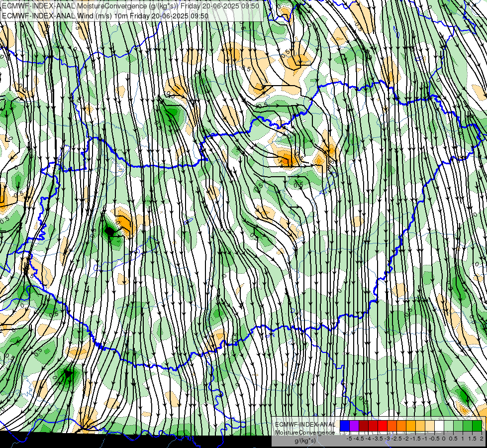Select the white legend swatch
This screenshot has width=487, height=448.
click(439, 426)
